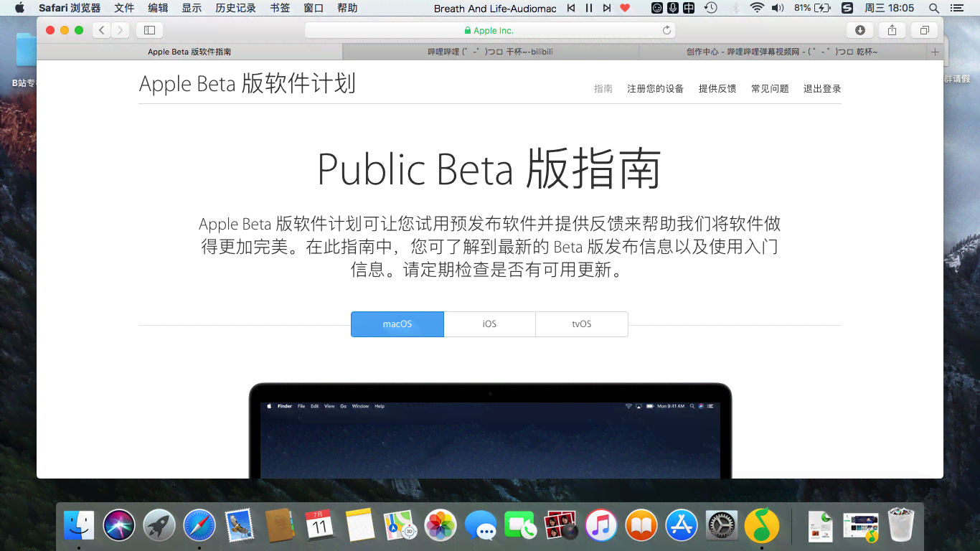Open the 显示 menu
This screenshot has width=980, height=551.
(x=192, y=8)
